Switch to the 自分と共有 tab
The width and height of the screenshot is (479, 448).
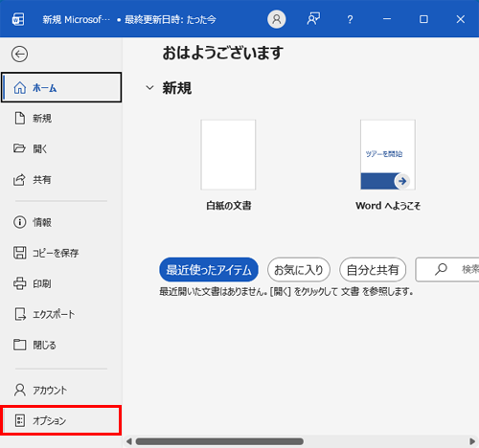[x=373, y=270]
